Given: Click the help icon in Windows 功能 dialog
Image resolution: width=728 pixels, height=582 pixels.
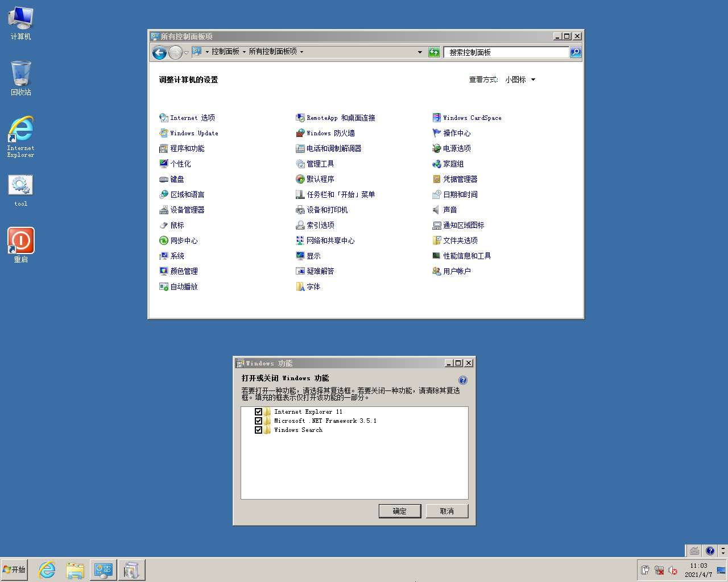Looking at the screenshot, I should [x=463, y=380].
